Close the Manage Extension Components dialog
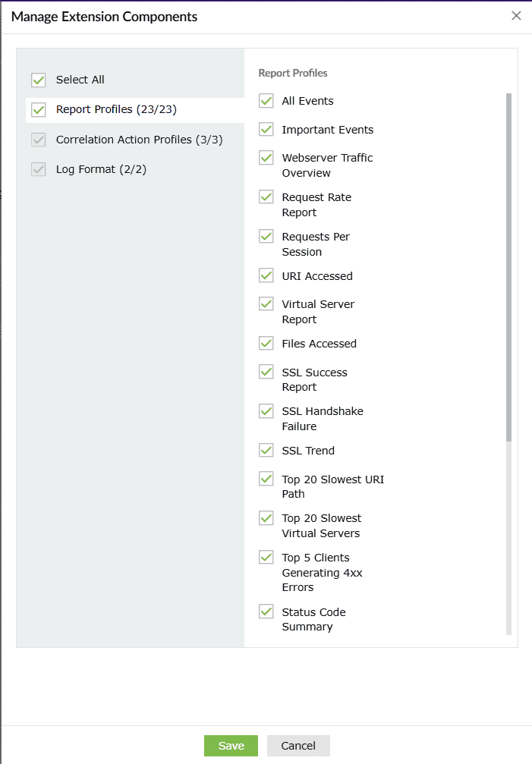The height and width of the screenshot is (764, 532). click(516, 16)
